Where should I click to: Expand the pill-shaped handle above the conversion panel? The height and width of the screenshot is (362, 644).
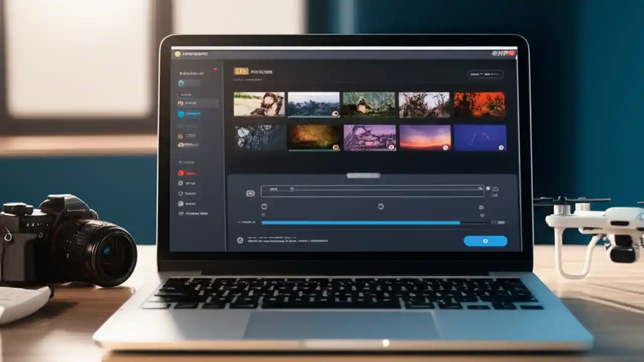[x=363, y=175]
